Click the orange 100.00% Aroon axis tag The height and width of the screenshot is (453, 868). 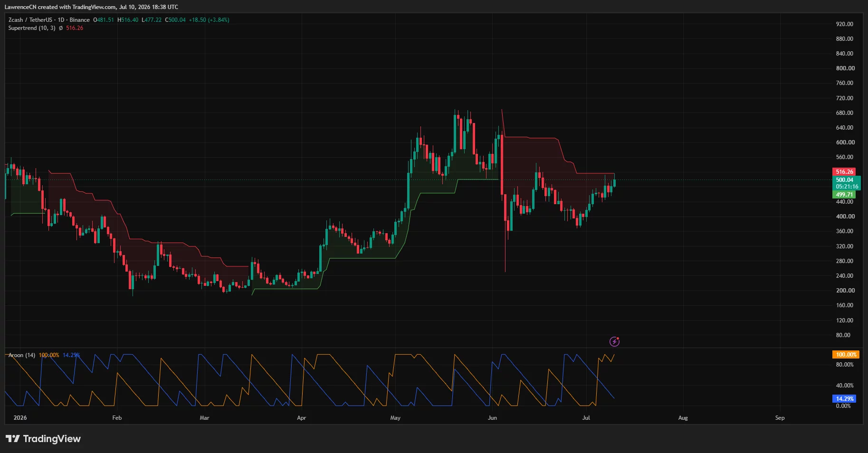(846, 355)
